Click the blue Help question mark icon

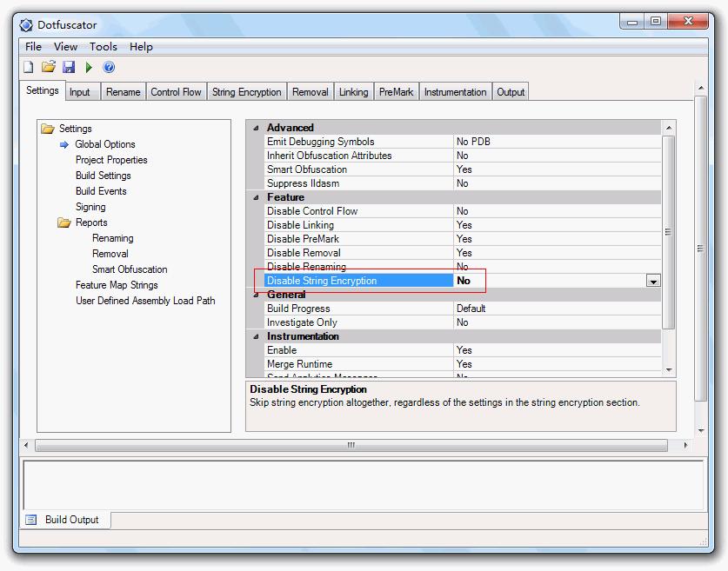pos(109,68)
